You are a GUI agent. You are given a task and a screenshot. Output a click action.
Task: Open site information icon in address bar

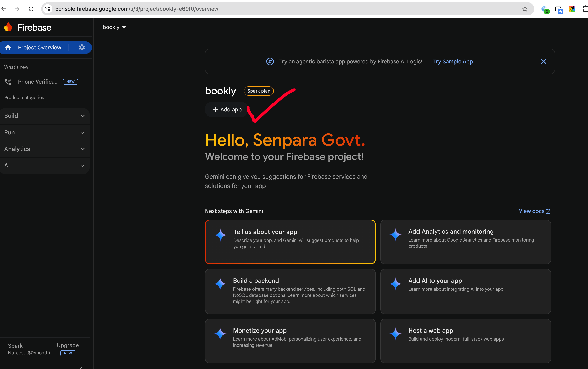(48, 9)
